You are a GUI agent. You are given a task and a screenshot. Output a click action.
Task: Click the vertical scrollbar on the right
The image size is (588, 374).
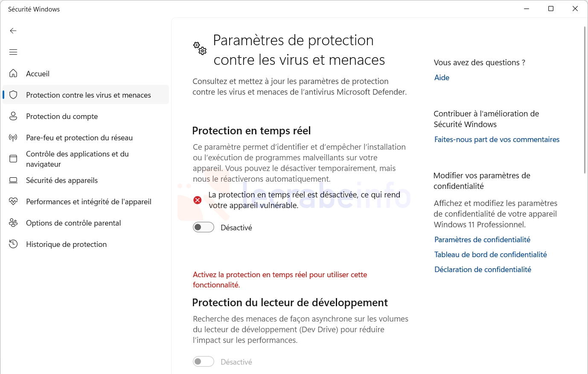[585, 100]
